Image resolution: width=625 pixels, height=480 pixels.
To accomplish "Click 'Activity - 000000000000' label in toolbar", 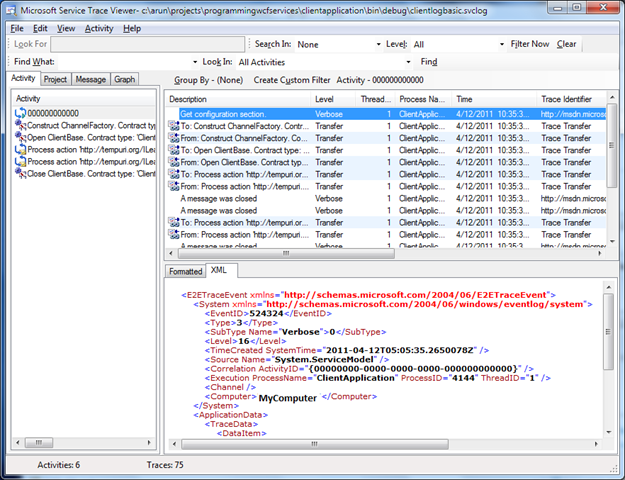I will (380, 80).
